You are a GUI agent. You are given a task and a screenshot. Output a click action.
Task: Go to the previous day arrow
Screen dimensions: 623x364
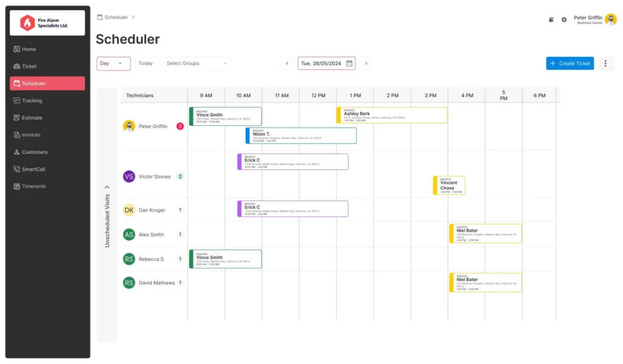pyautogui.click(x=287, y=63)
